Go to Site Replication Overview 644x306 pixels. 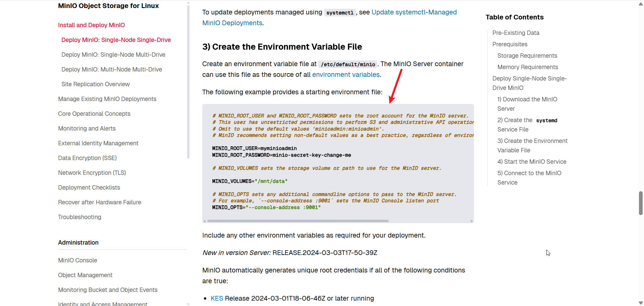point(96,84)
